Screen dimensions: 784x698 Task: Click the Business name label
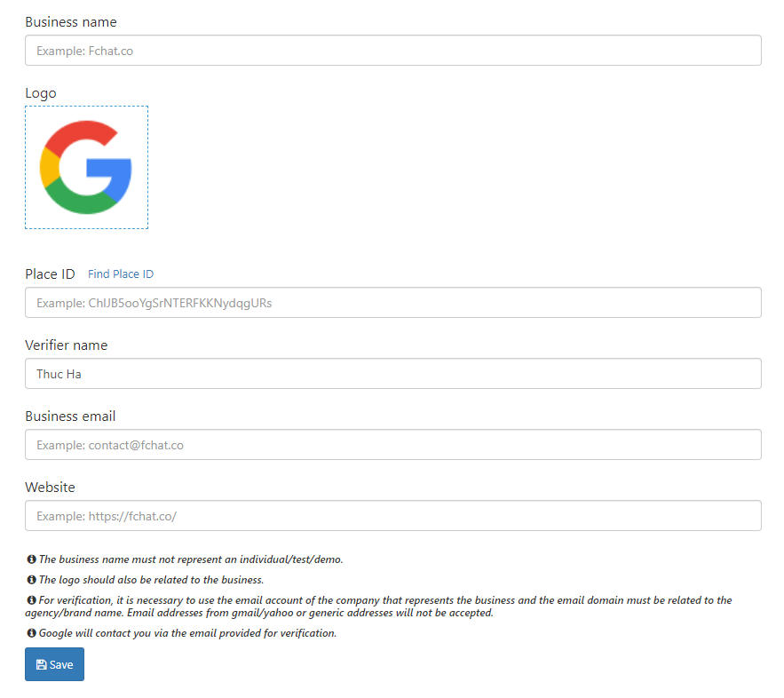(71, 22)
